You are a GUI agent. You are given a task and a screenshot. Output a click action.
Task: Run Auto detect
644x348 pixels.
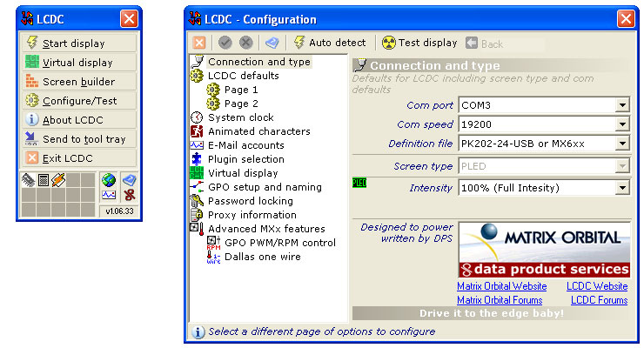click(330, 43)
